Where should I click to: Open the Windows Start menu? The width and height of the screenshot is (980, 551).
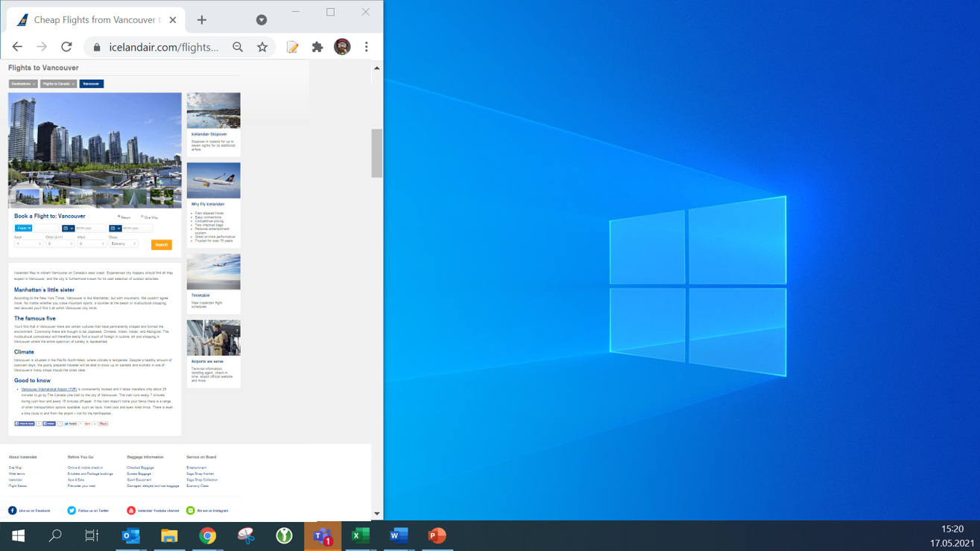click(x=18, y=535)
